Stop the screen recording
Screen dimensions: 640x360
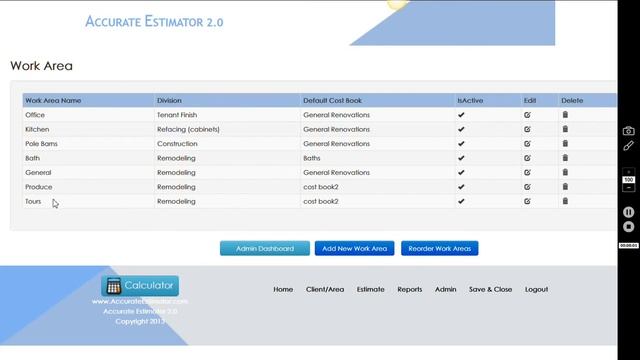coord(629,227)
